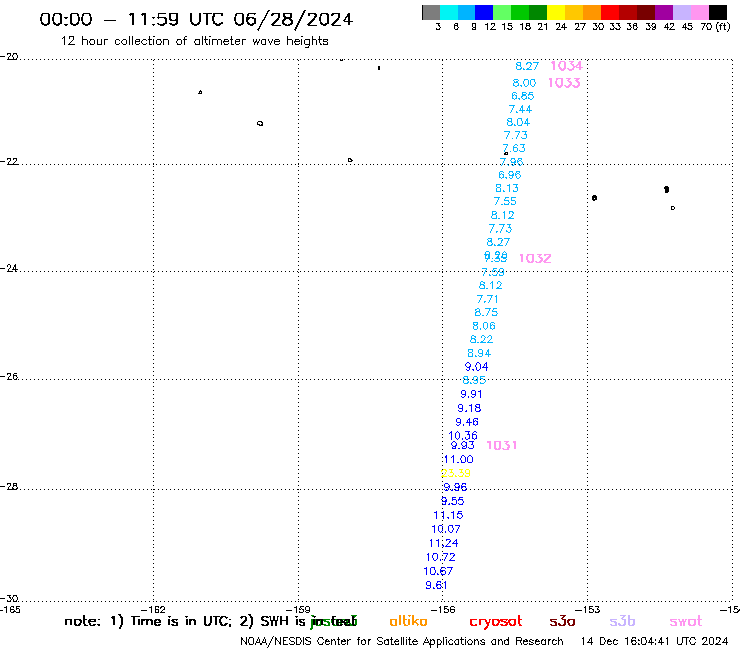
Task: Click the '10.07' wave height reading
Action: pos(446,529)
